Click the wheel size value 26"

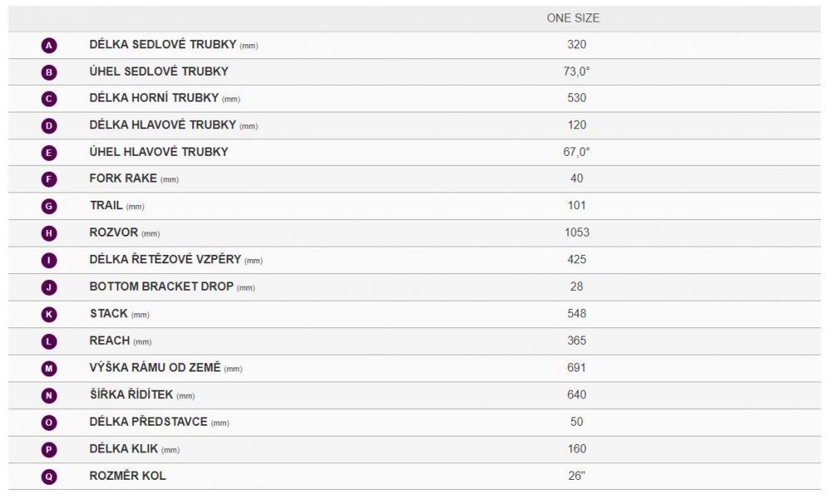click(x=576, y=476)
